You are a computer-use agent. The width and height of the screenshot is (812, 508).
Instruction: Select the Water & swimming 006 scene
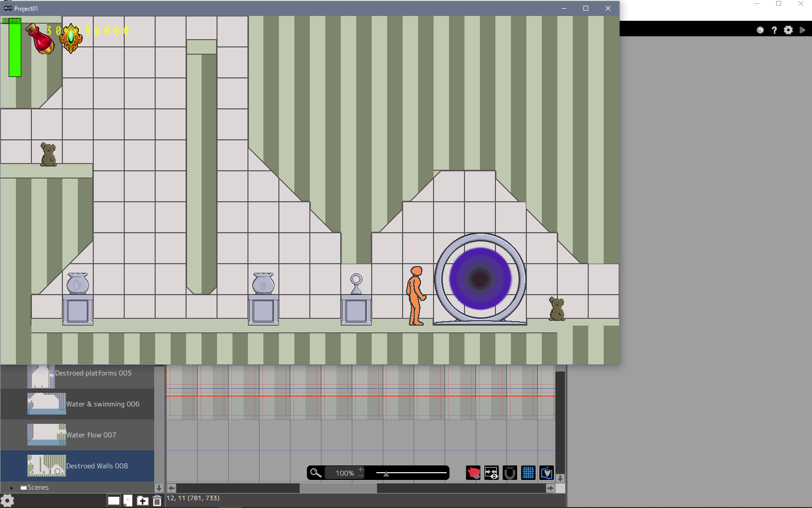pos(102,404)
